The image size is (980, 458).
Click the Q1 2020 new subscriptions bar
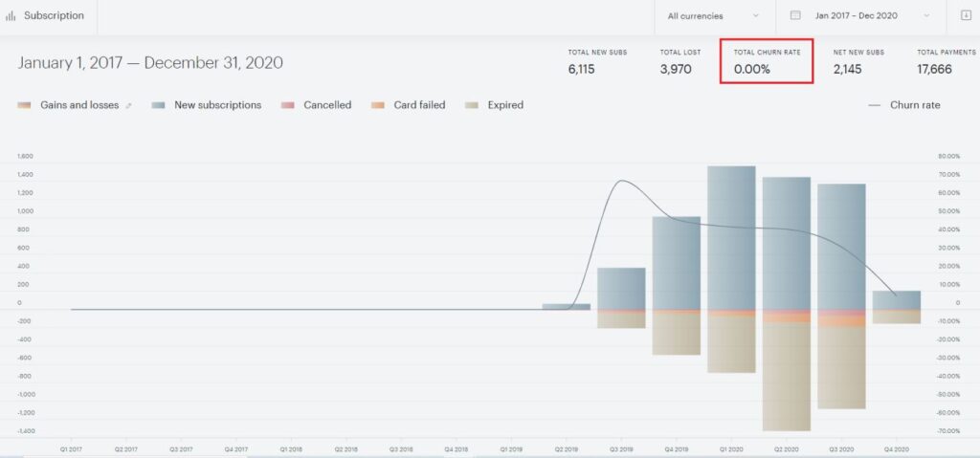point(731,237)
